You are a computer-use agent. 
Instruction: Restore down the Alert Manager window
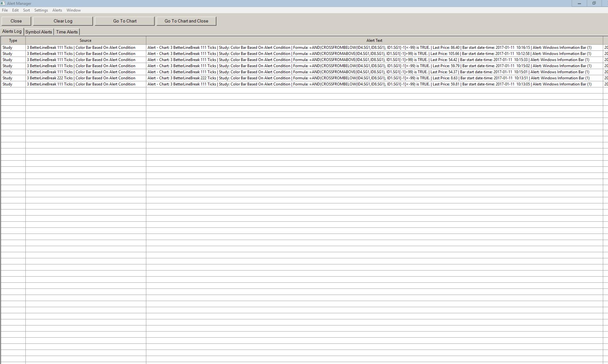tap(594, 3)
